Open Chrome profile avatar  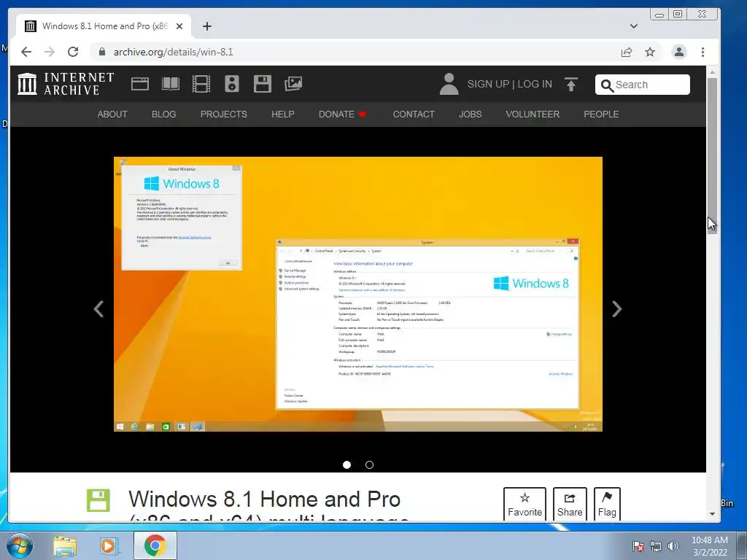679,52
